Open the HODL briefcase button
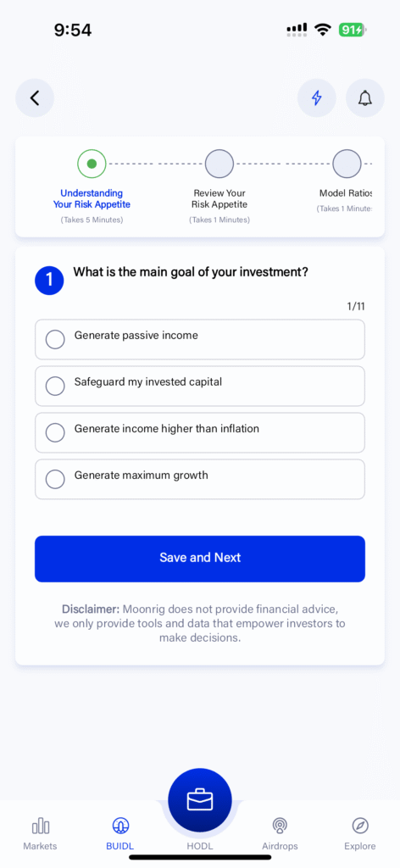400x868 pixels. pyautogui.click(x=200, y=800)
